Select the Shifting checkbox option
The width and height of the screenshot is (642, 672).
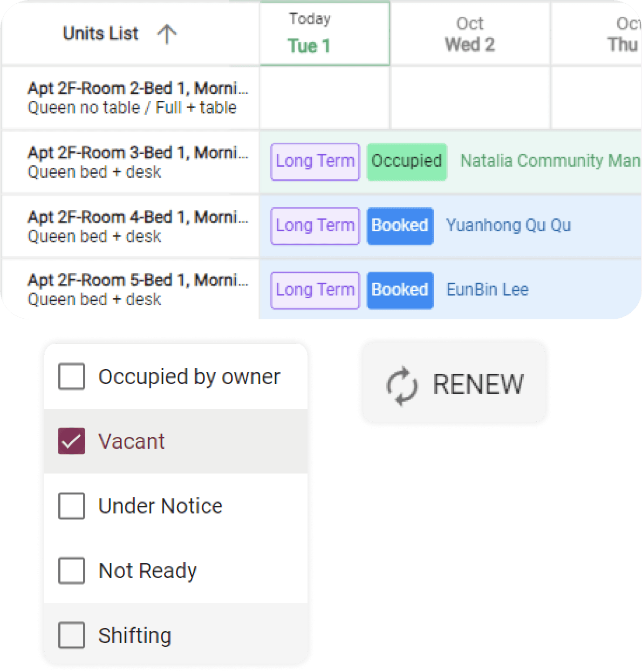pos(72,635)
